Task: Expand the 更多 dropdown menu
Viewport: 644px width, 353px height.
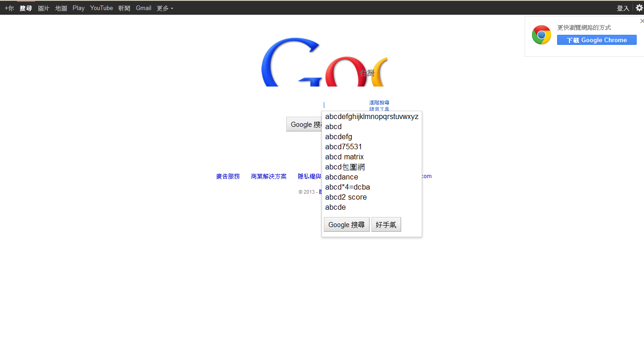Action: tap(165, 8)
